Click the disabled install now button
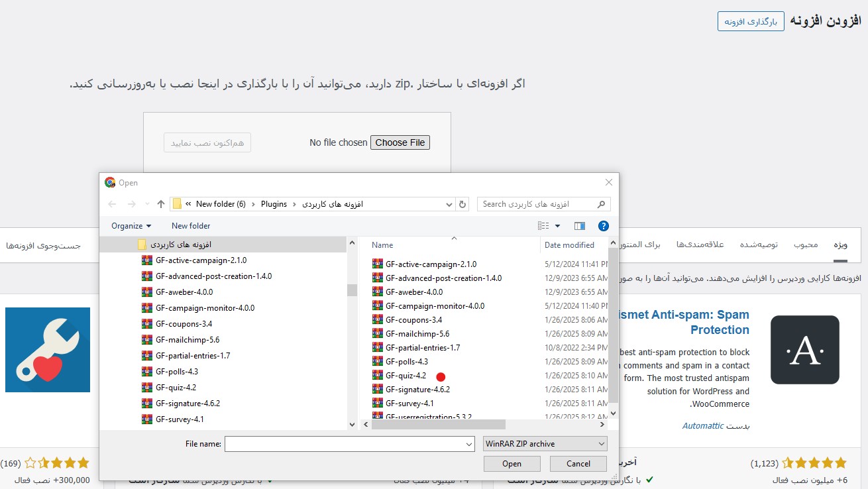 pyautogui.click(x=207, y=142)
